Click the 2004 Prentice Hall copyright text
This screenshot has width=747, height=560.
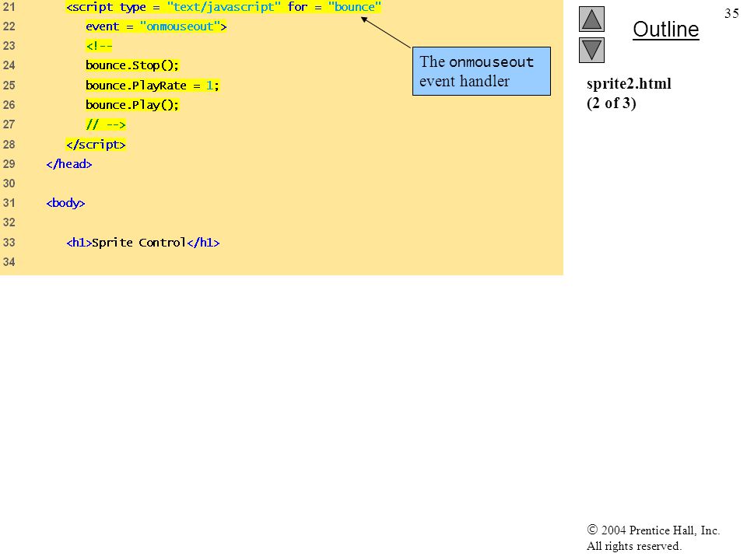click(x=653, y=530)
